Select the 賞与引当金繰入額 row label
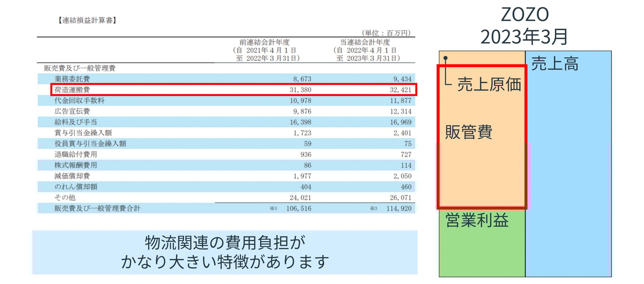The width and height of the screenshot is (644, 284). click(x=83, y=133)
